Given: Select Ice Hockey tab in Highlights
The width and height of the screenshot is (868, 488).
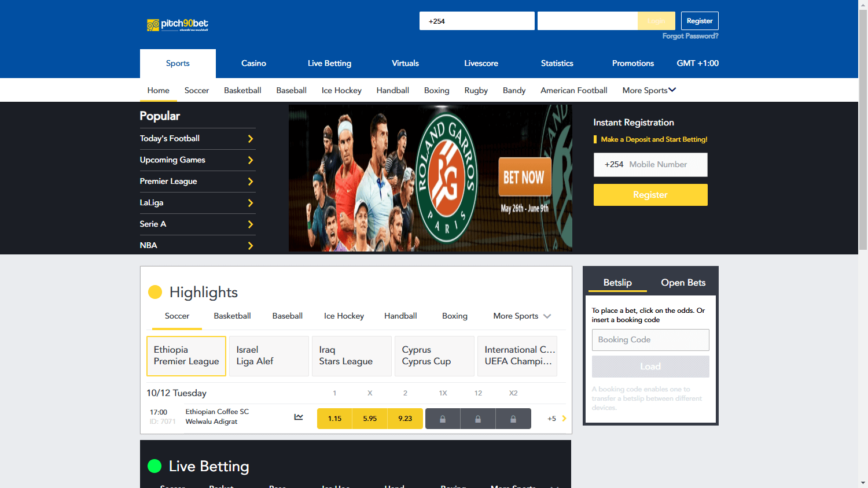Looking at the screenshot, I should point(344,316).
